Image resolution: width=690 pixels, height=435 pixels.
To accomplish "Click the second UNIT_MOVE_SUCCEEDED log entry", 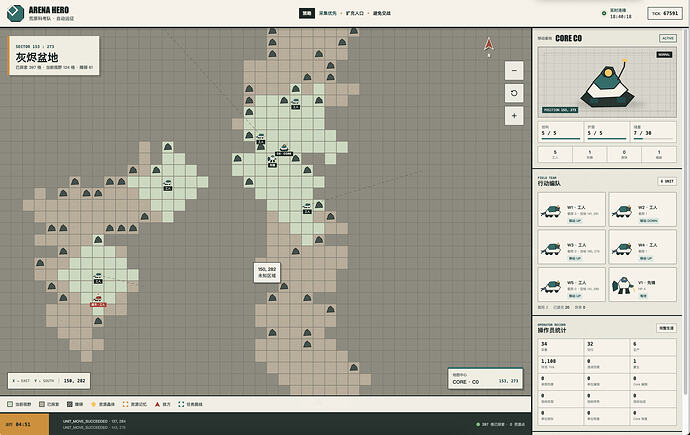I will click(x=94, y=428).
